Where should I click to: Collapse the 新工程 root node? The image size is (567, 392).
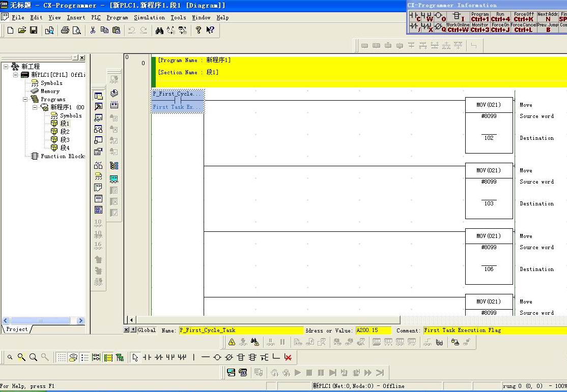[x=6, y=67]
